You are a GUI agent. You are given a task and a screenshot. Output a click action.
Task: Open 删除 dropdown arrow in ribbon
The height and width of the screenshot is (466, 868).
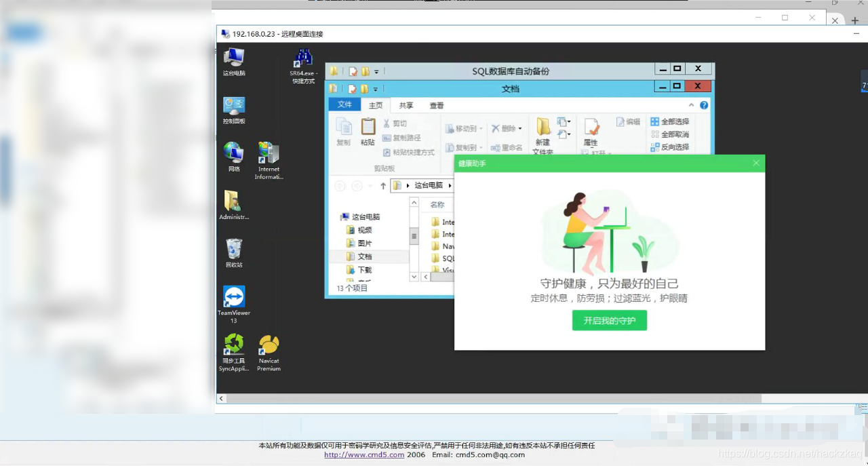[520, 128]
